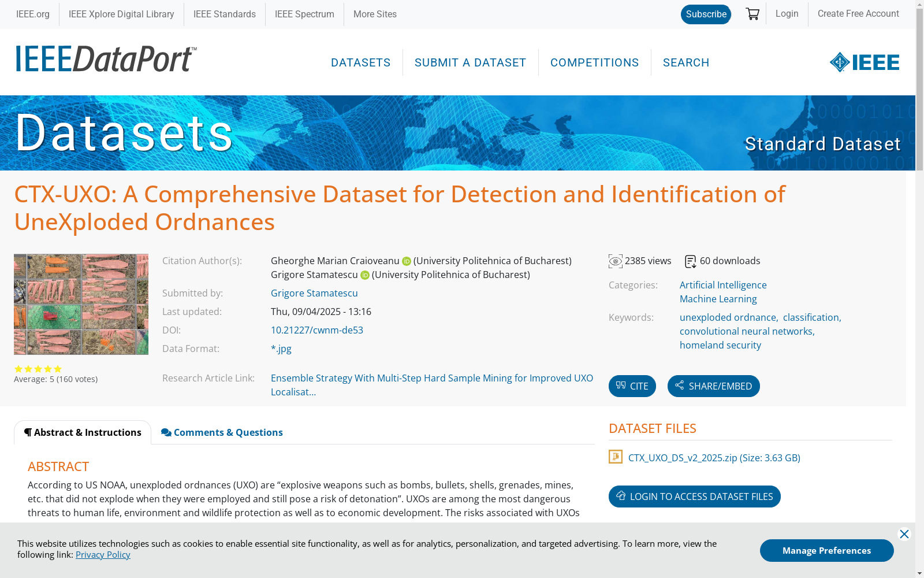Click Login to Access Dataset Files
924x578 pixels.
tap(695, 497)
